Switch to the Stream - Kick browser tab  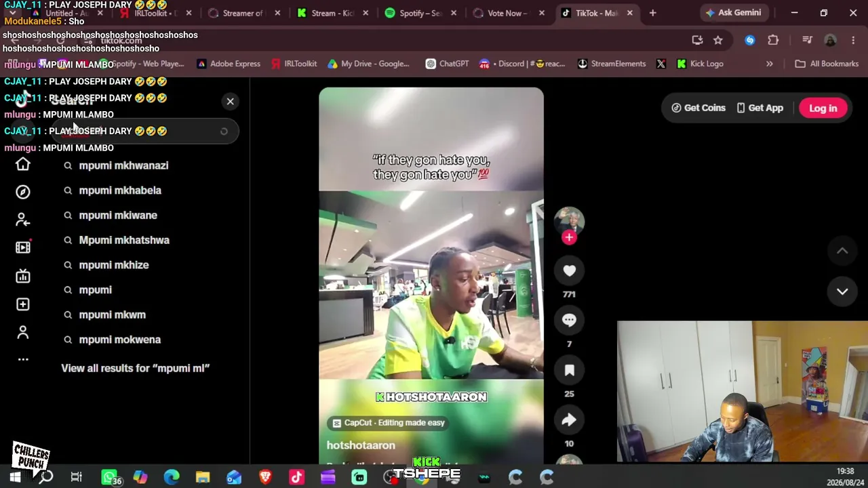click(332, 13)
